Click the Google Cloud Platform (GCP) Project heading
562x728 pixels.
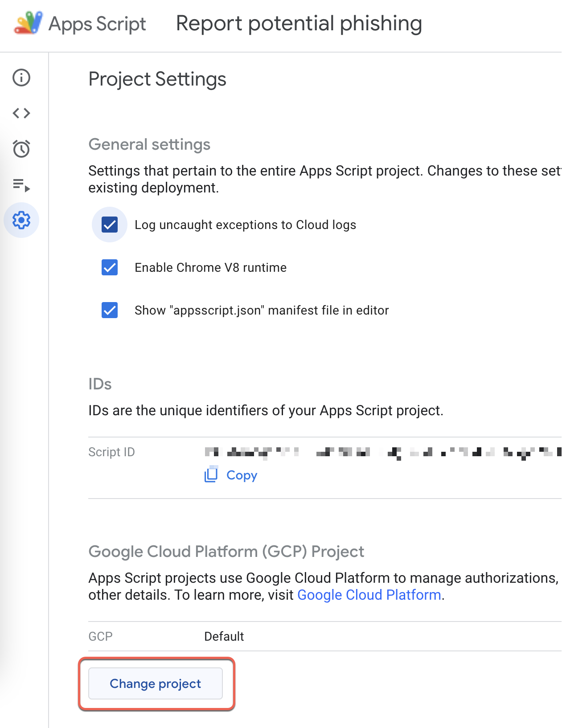226,552
